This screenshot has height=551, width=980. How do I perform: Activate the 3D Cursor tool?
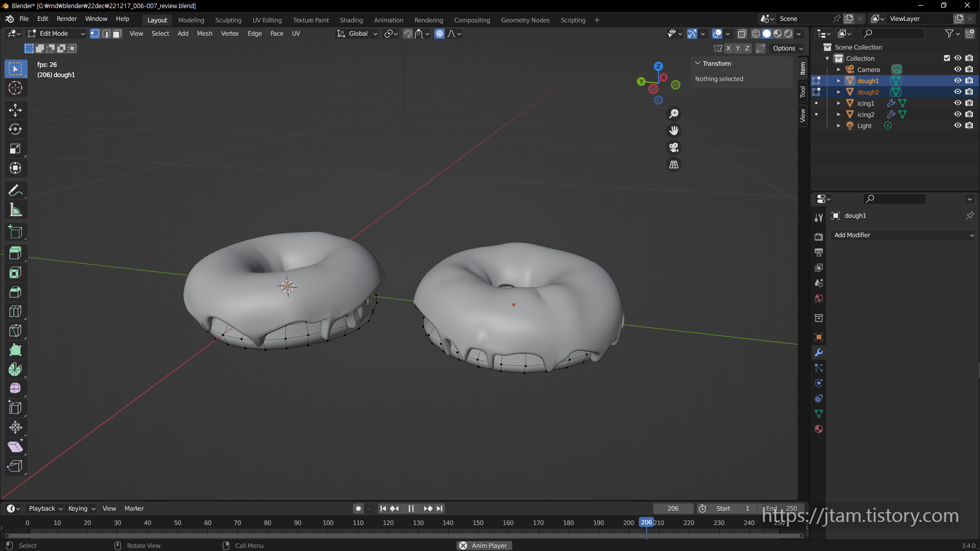15,88
